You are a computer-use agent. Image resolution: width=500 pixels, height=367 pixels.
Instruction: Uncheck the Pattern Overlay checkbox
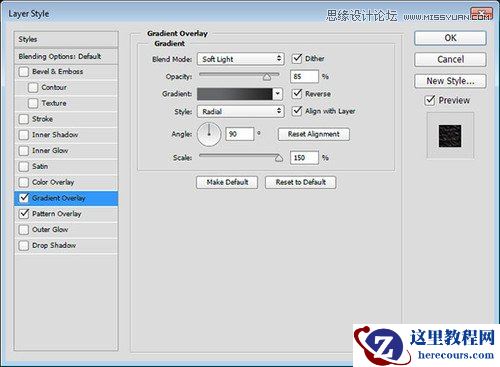pyautogui.click(x=24, y=214)
